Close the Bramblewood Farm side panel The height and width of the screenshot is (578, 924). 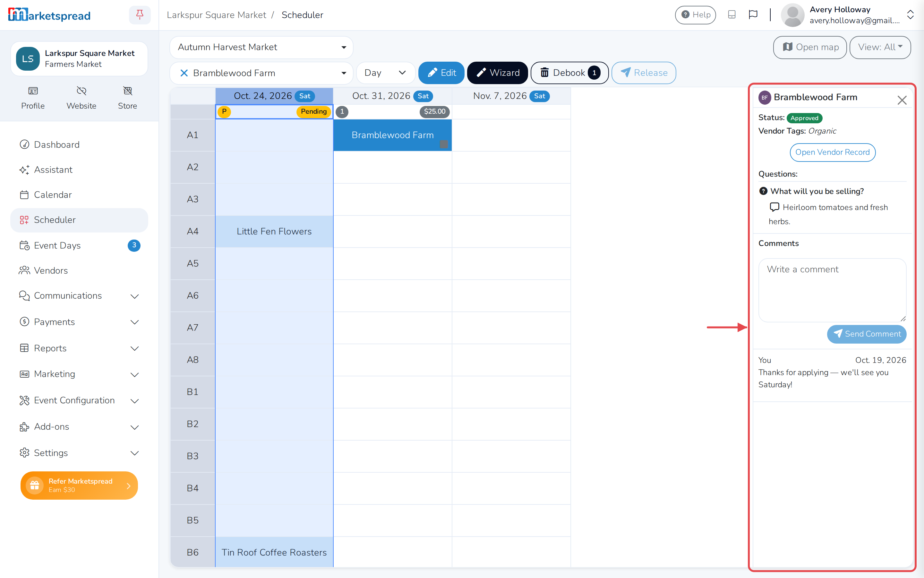coord(902,100)
